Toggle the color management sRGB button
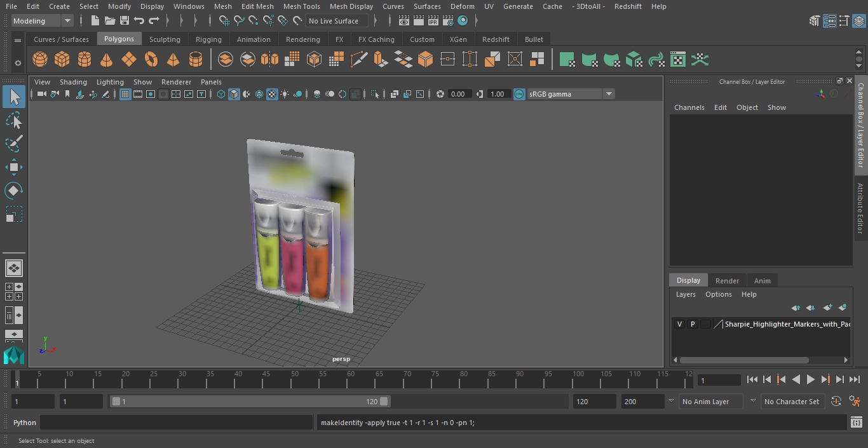The image size is (868, 448). point(519,94)
